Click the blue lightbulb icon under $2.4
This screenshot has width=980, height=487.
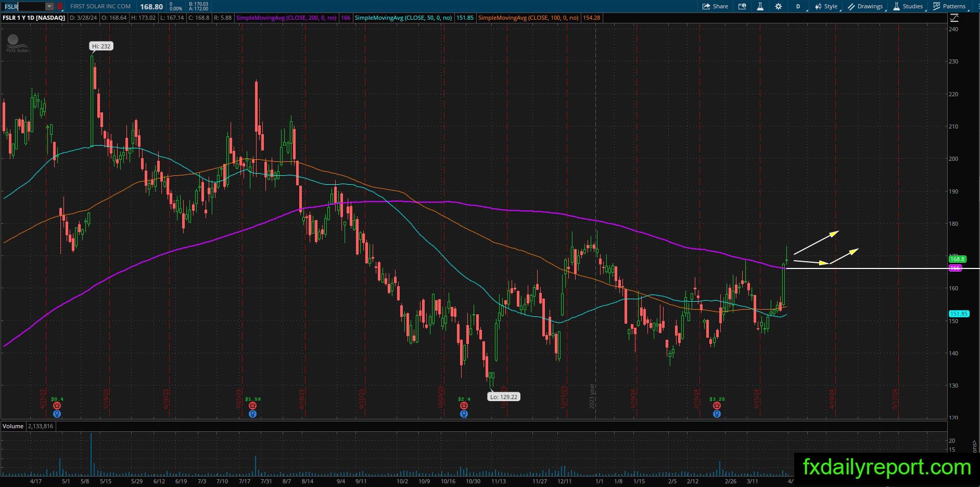(x=464, y=414)
